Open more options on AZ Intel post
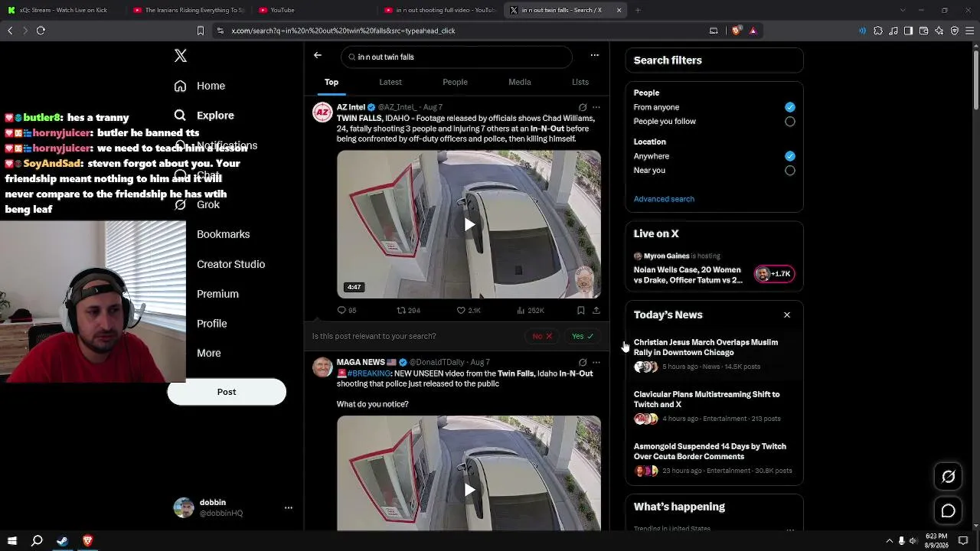The image size is (980, 551). click(596, 107)
